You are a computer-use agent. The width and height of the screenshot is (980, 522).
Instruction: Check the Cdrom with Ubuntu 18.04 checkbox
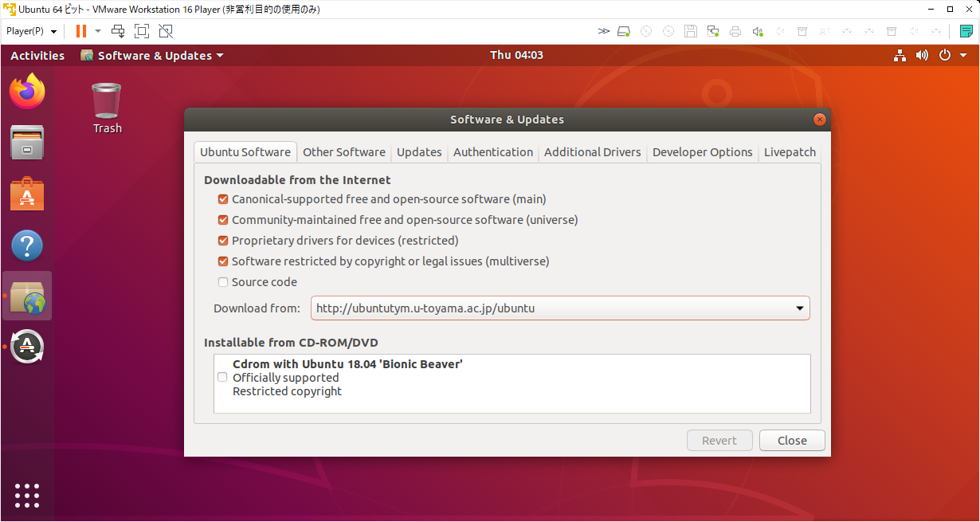[x=222, y=378]
